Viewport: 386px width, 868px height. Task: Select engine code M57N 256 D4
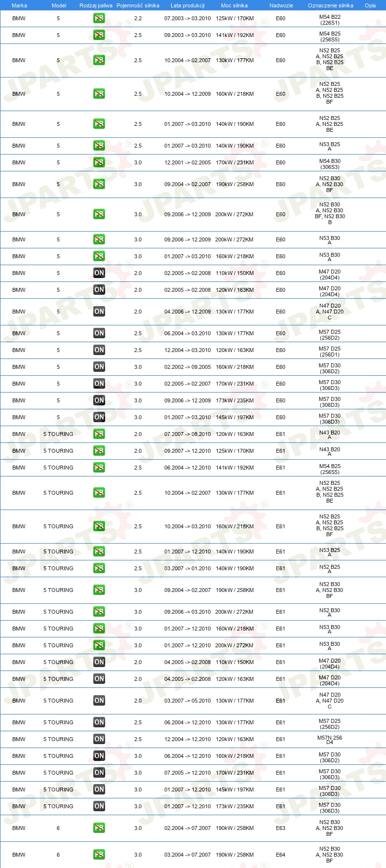coord(330,740)
